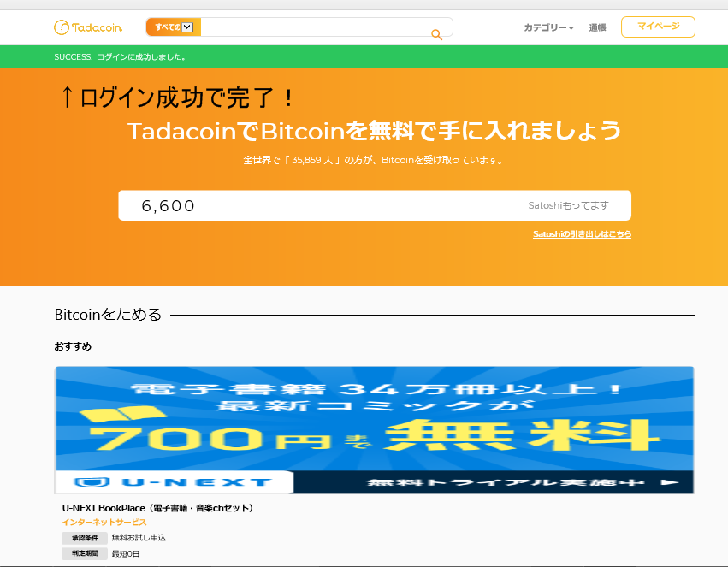Click the Bitcoinをためる section heading
Image resolution: width=728 pixels, height=567 pixels.
click(x=108, y=315)
